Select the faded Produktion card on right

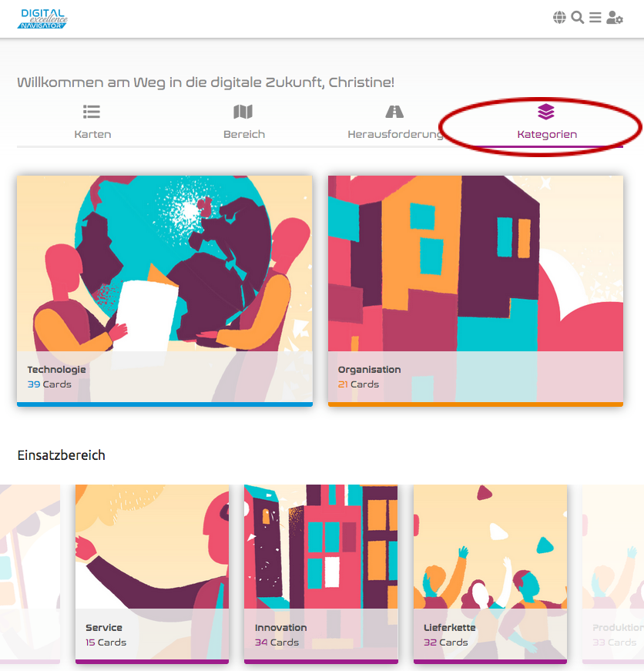[613, 574]
